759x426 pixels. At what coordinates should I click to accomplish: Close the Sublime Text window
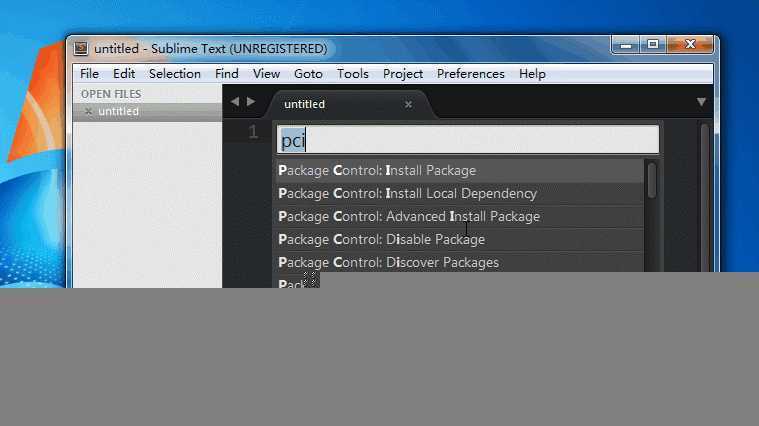690,45
